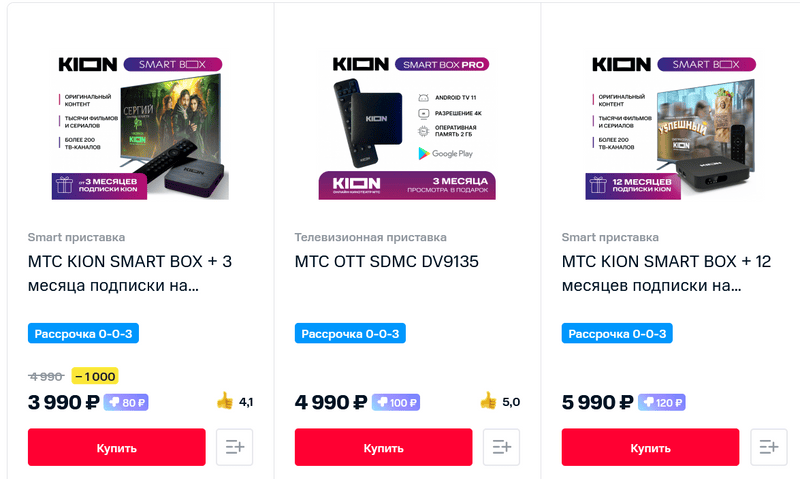Click Рассрочка 0-0-3 badge on third product
Image resolution: width=800 pixels, height=479 pixels.
617,333
